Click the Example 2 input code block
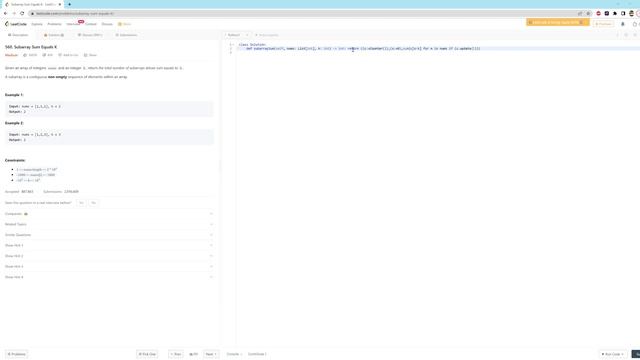This screenshot has width=640, height=360. click(x=109, y=137)
